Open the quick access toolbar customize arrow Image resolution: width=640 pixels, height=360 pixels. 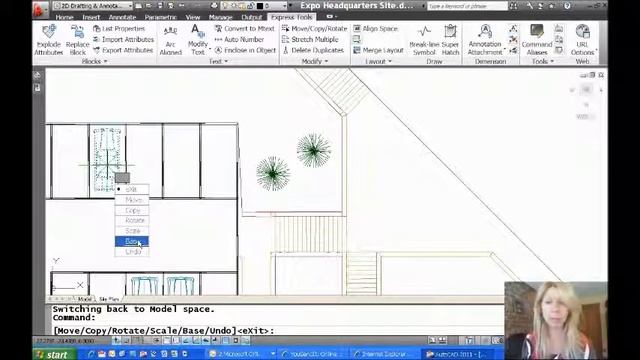click(290, 6)
